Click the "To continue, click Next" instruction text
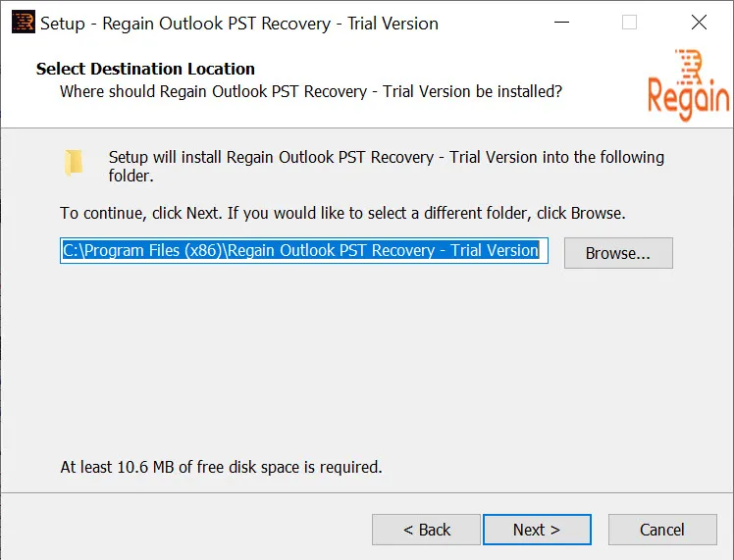This screenshot has width=734, height=560. pyautogui.click(x=342, y=214)
